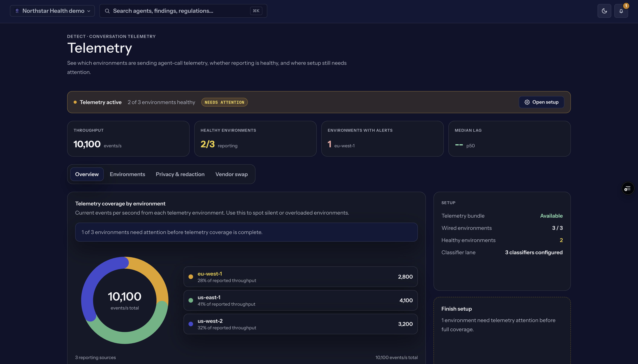Open the Privacy & redaction tab

[x=180, y=174]
